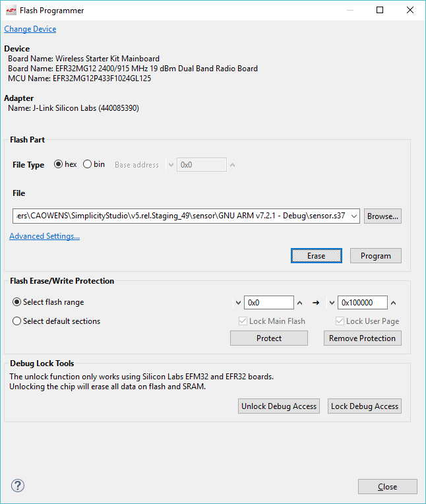
Task: Click Lock Debug Access button
Action: pyautogui.click(x=365, y=406)
